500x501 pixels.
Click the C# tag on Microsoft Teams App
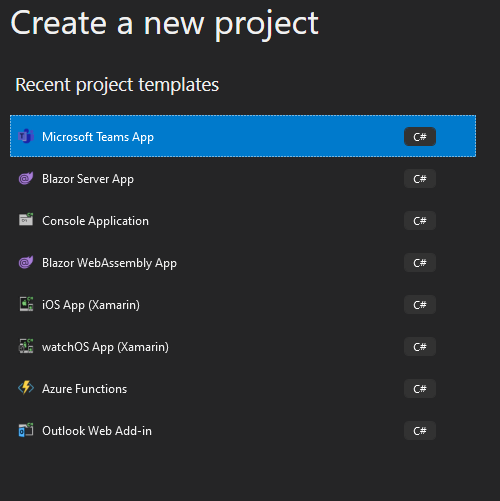coord(420,137)
